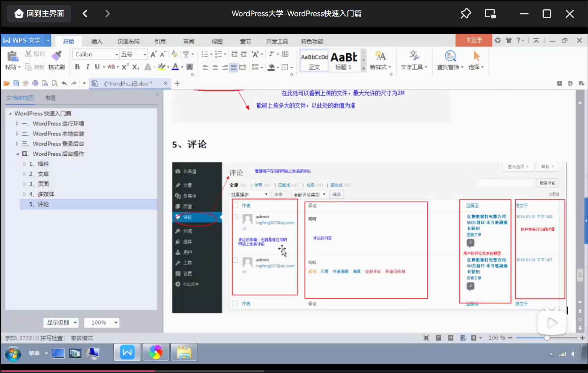Open the WPS 文字 application menu arrow
Viewport: 588px width, 373px height.
48,40
